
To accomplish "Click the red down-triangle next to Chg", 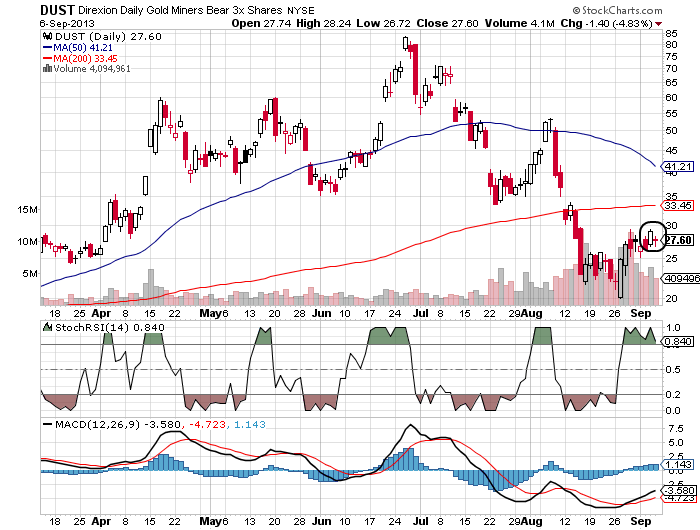I will pyautogui.click(x=658, y=24).
